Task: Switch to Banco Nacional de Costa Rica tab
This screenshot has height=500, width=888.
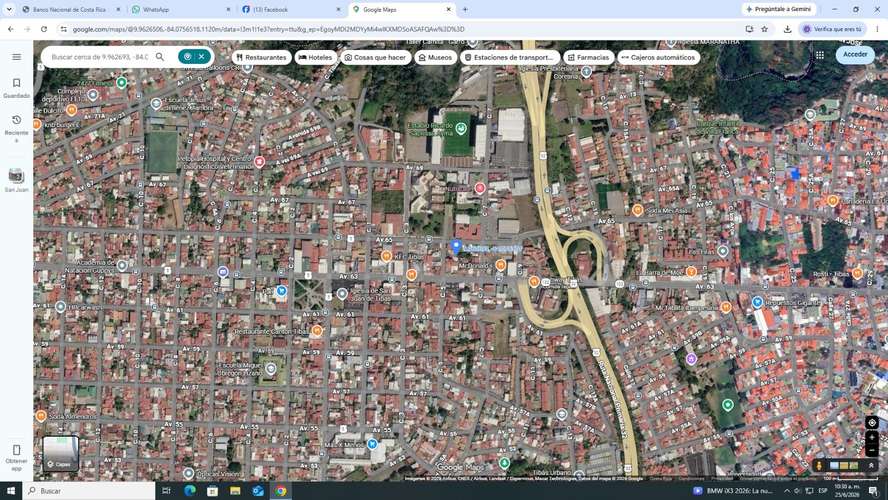Action: pos(71,10)
